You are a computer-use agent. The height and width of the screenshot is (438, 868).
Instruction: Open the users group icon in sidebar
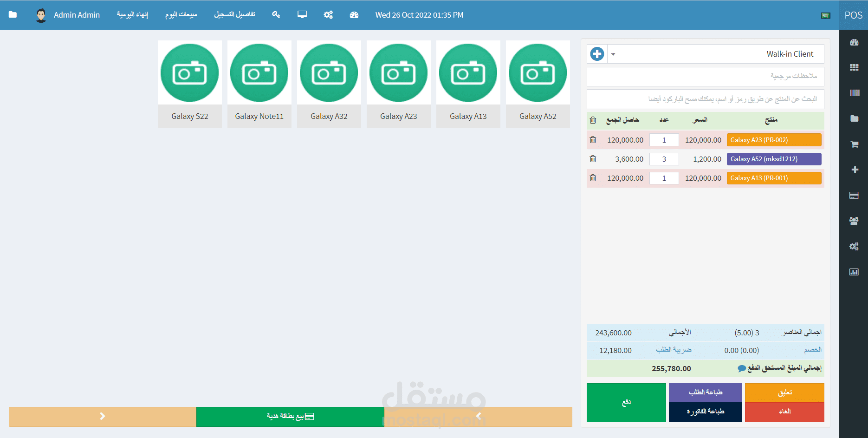click(x=854, y=221)
